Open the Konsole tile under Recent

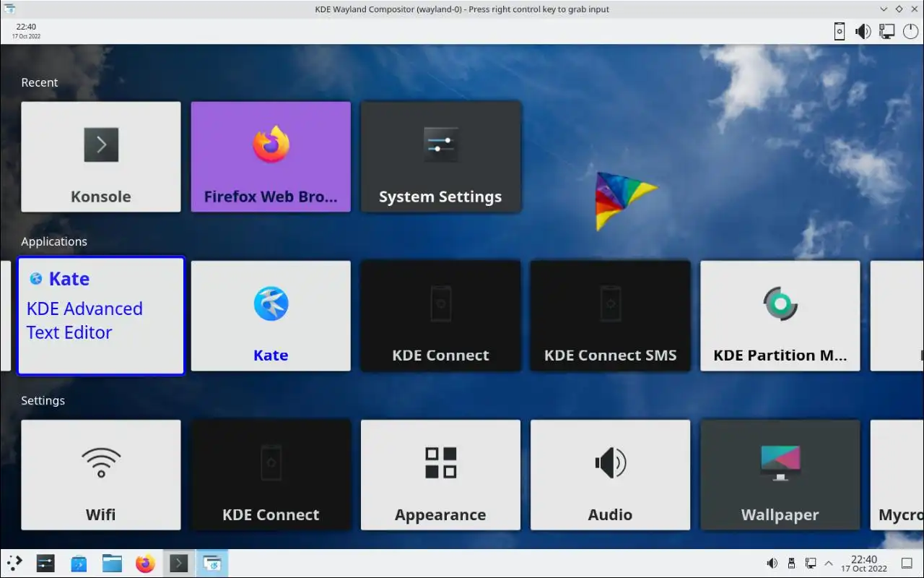click(x=101, y=157)
